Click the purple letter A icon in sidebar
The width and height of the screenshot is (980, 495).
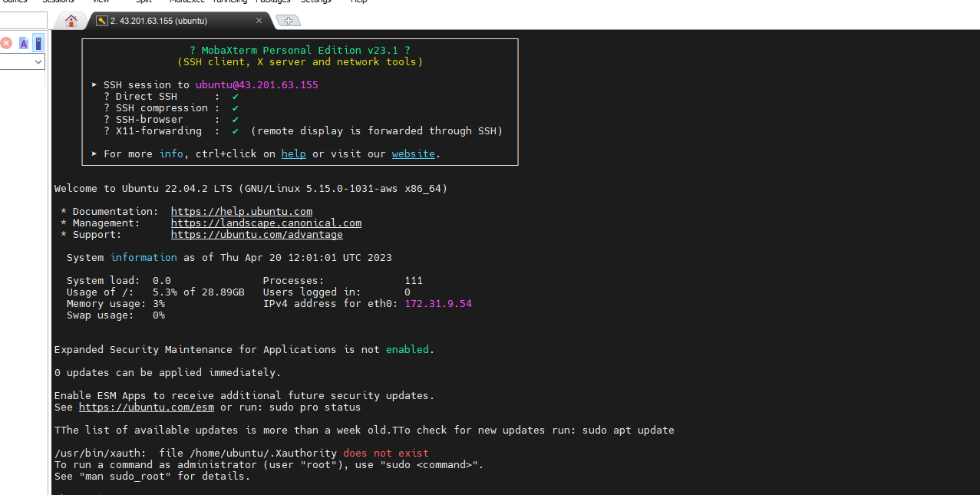(24, 43)
